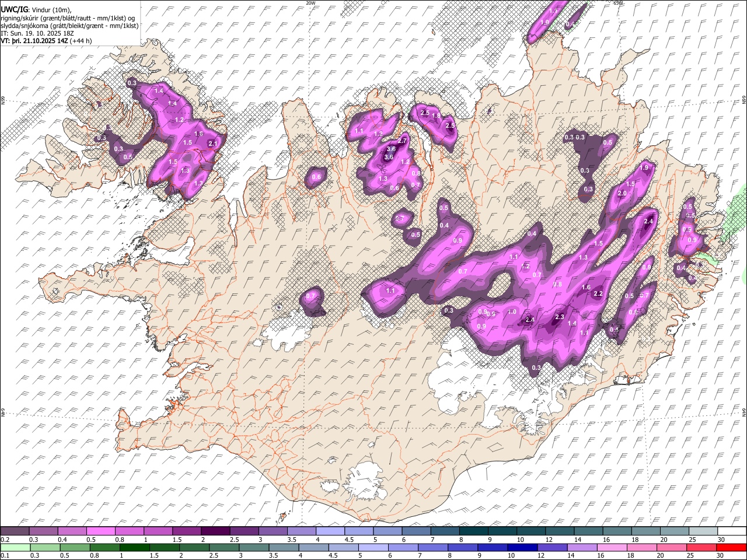This screenshot has width=747, height=560.
Task: Click the 2.1 value in the Westfjords
Action: [213, 143]
